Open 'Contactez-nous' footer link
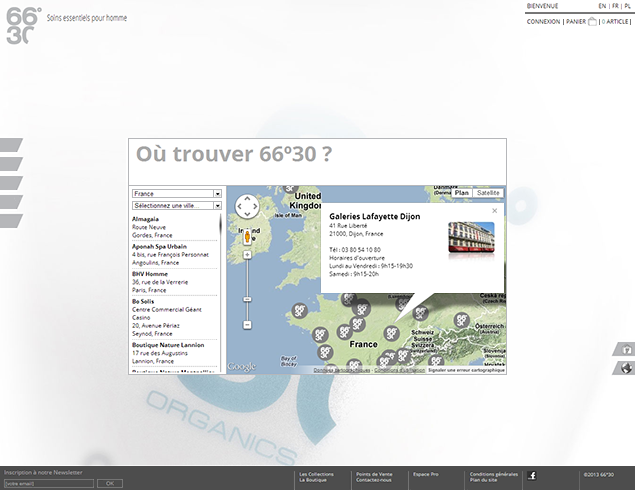 pos(374,480)
